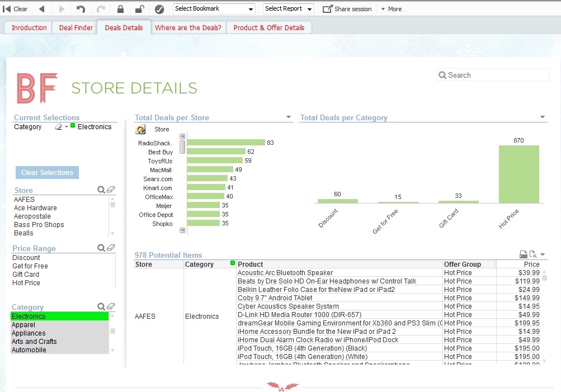Search within the Price Range list box

pyautogui.click(x=101, y=248)
